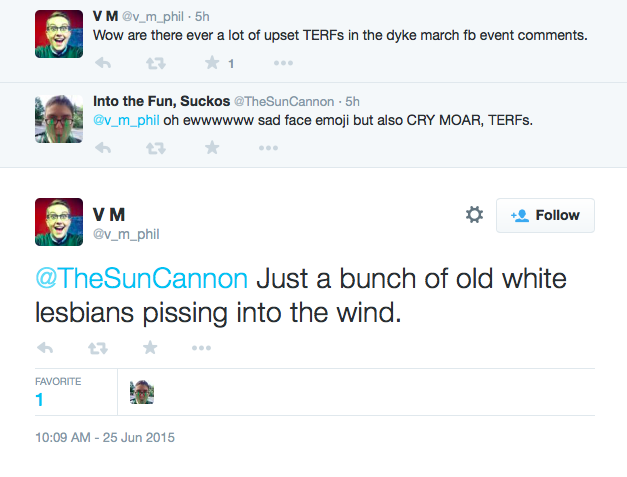Reply to Into the Fun, Suckos tweet
Image resolution: width=627 pixels, height=477 pixels.
coord(103,147)
